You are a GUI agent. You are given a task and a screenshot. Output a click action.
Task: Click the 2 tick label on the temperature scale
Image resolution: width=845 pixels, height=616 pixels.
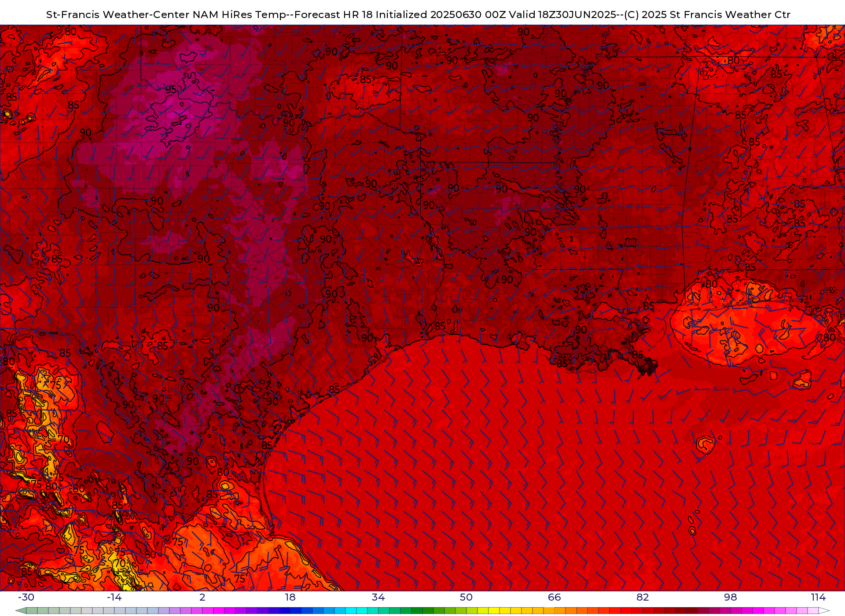point(202,597)
